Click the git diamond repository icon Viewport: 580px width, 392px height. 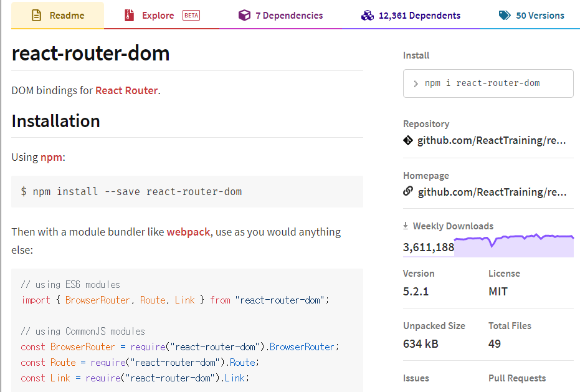(x=408, y=140)
